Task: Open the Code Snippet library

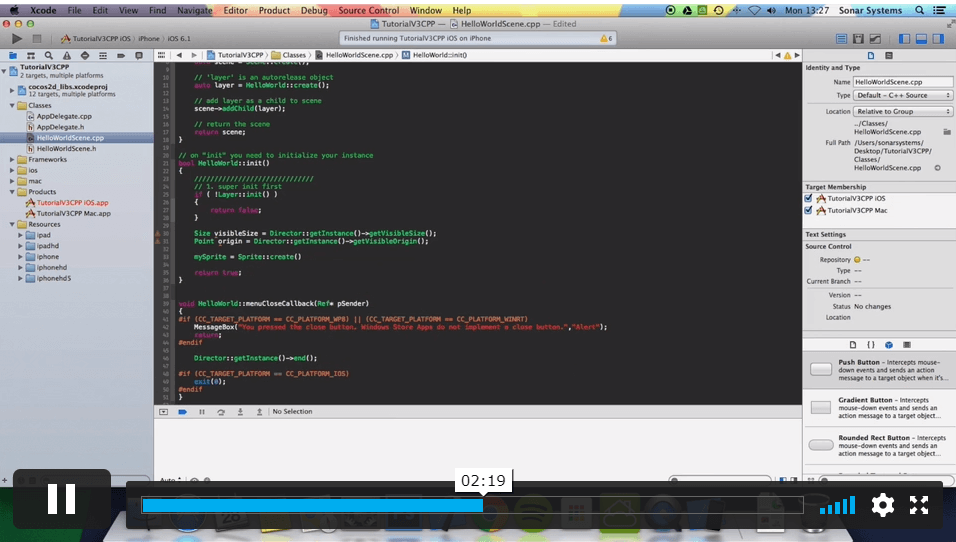Action: point(871,344)
